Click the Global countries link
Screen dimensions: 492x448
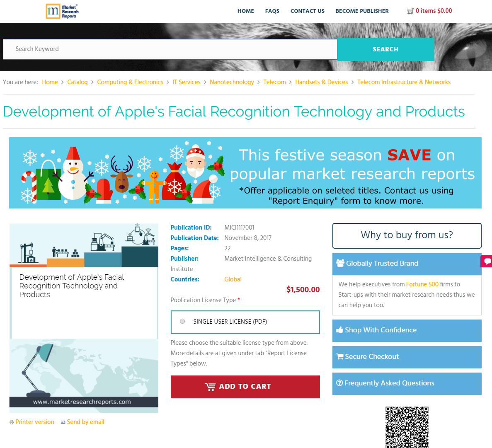(233, 279)
